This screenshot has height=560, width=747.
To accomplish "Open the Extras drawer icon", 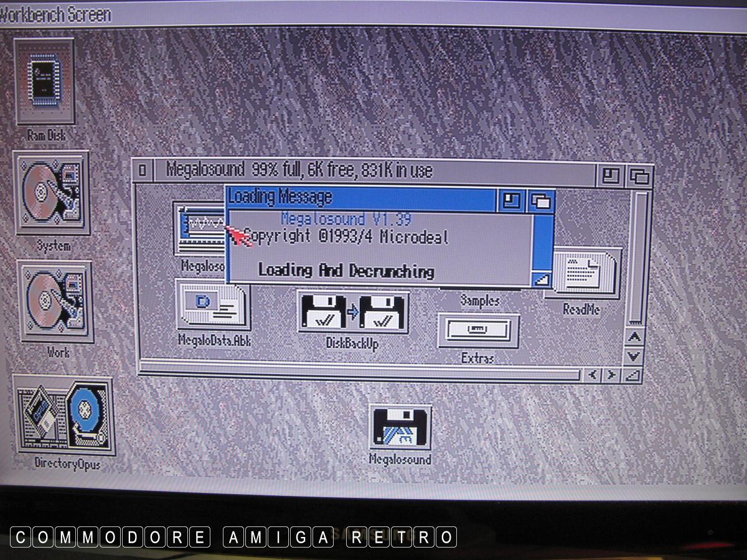I will point(478,330).
